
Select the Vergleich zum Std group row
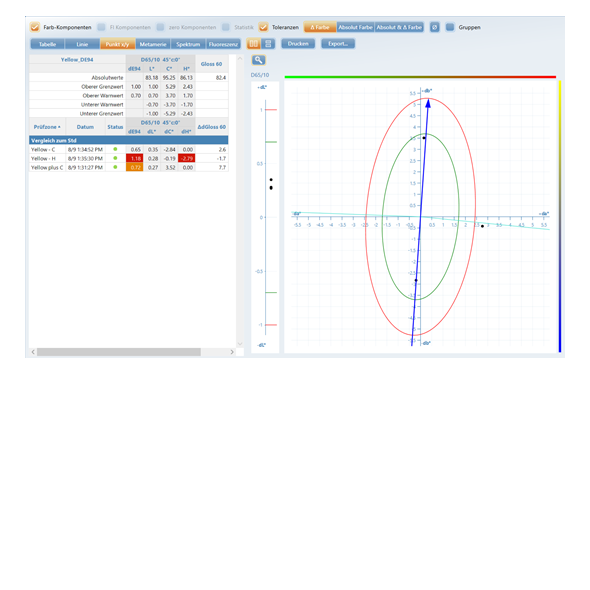click(x=129, y=140)
